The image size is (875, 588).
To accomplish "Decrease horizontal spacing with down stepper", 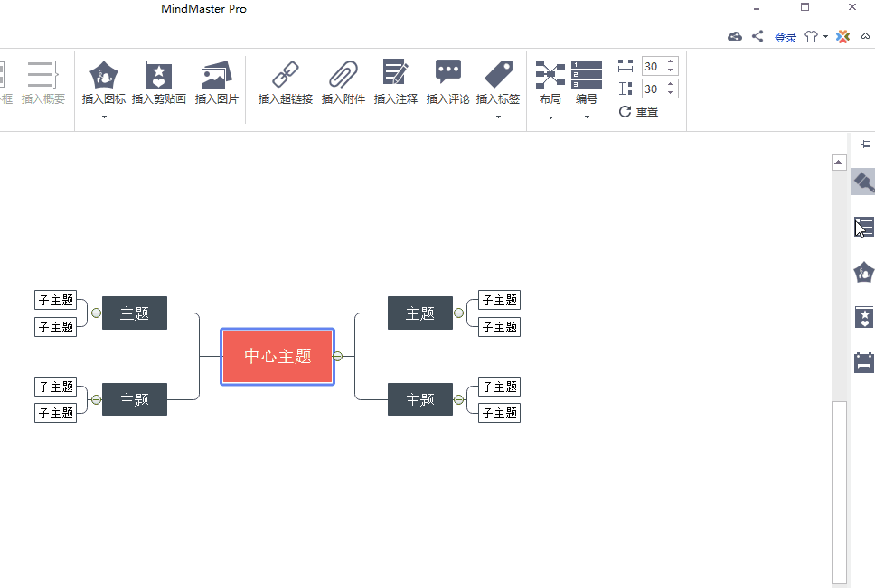I will click(x=670, y=70).
